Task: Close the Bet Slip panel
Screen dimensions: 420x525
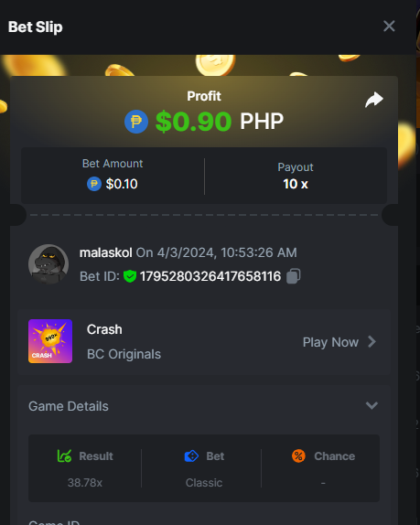Action: click(x=389, y=27)
